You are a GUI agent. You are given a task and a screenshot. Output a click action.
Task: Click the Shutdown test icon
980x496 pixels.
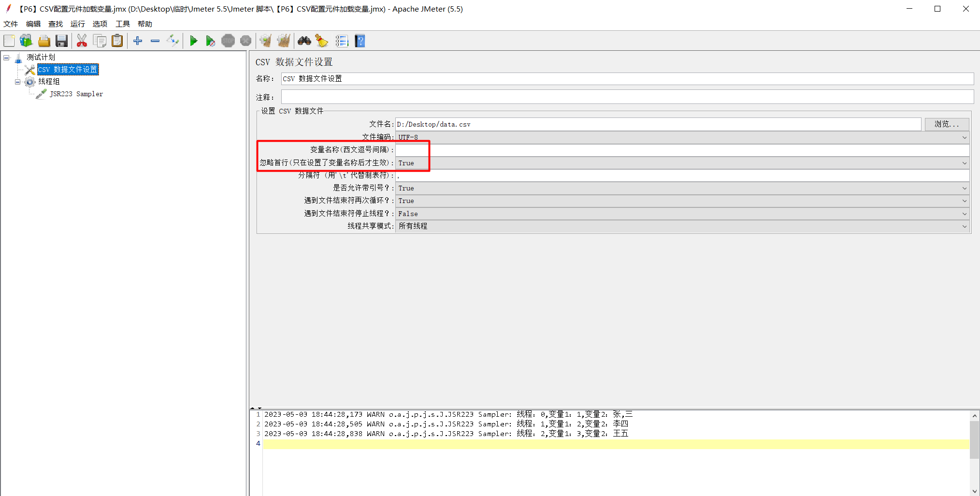click(246, 41)
